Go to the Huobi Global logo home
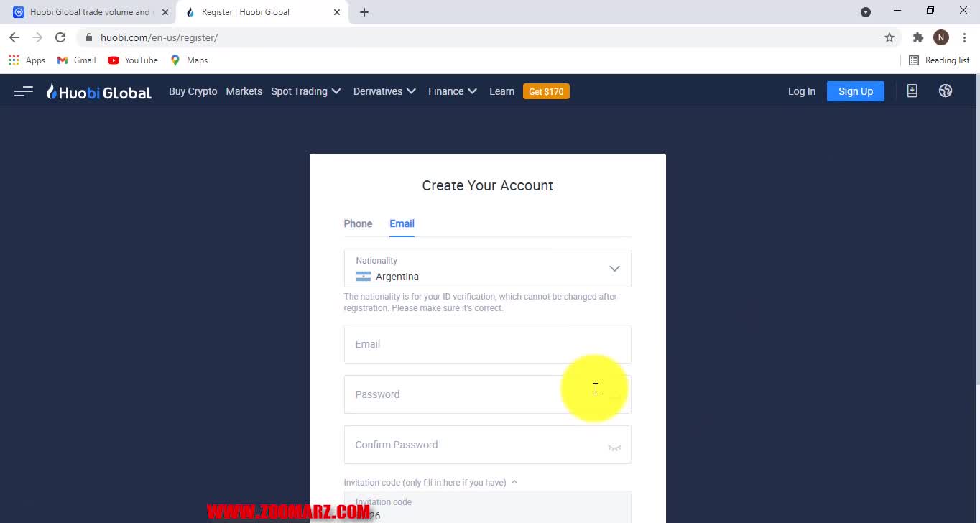This screenshot has width=980, height=523. 99,92
